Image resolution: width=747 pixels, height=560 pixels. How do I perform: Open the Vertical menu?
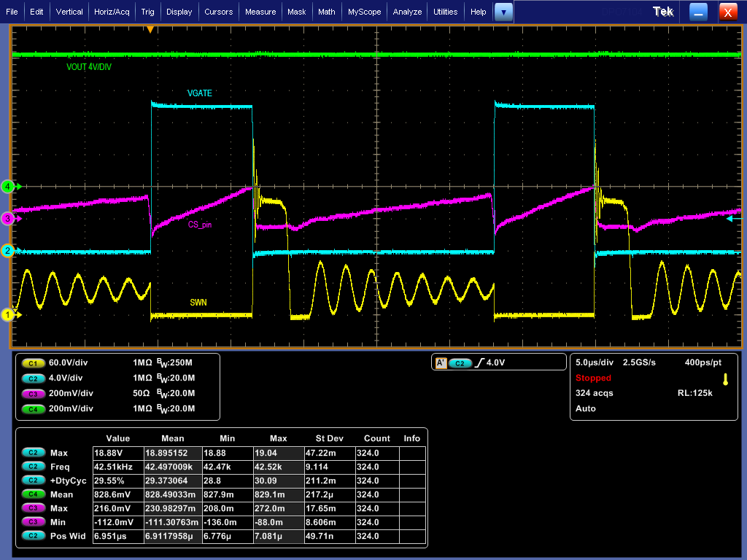coord(69,12)
